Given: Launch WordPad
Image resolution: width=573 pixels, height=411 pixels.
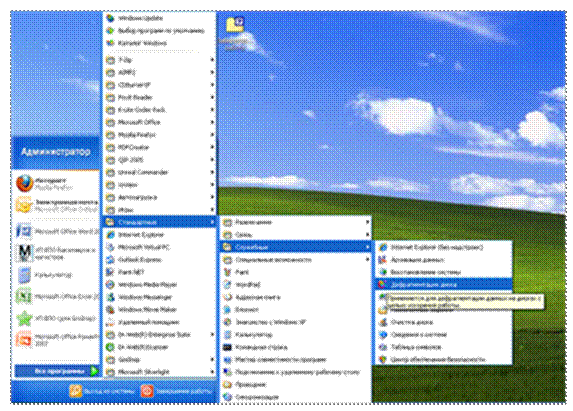Looking at the screenshot, I should (x=296, y=285).
